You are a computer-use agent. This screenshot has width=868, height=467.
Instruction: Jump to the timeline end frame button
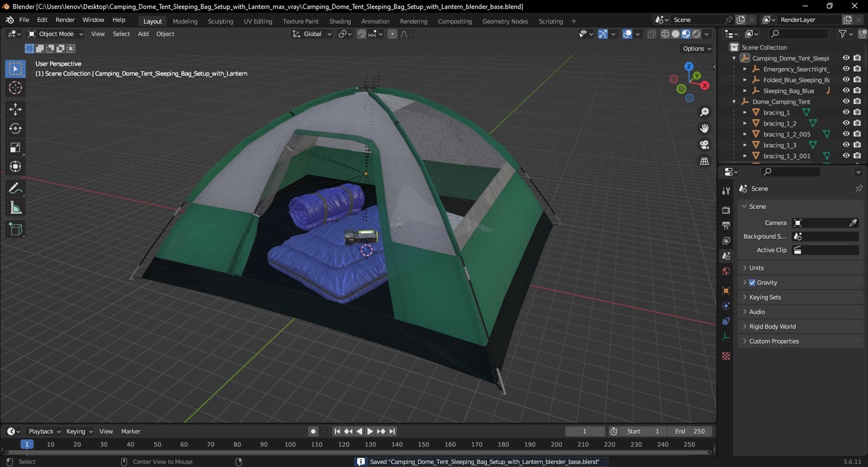coord(392,431)
